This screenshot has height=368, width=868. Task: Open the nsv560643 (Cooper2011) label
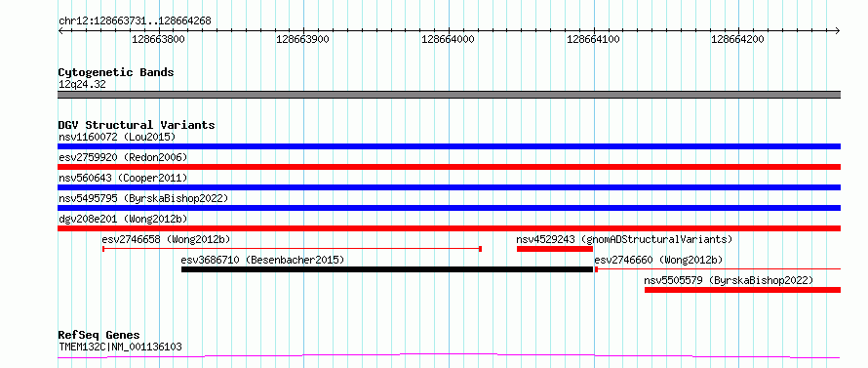[123, 178]
